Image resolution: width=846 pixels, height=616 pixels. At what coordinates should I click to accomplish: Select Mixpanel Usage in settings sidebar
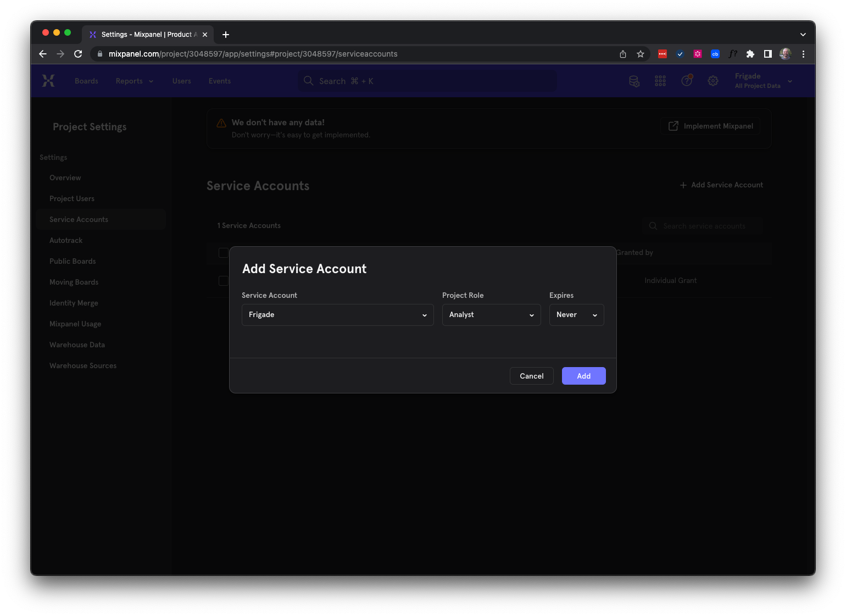pyautogui.click(x=75, y=324)
